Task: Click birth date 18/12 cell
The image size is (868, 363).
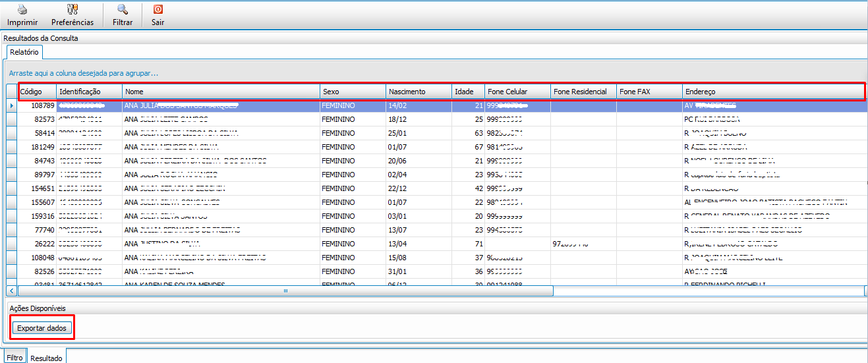Action: (419, 119)
